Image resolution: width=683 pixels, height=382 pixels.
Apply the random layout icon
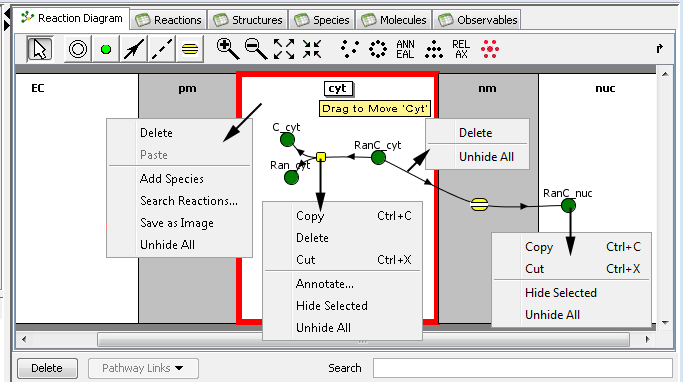coord(350,49)
